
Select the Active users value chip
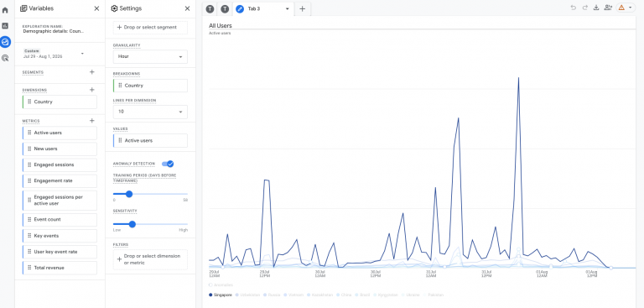pyautogui.click(x=150, y=141)
